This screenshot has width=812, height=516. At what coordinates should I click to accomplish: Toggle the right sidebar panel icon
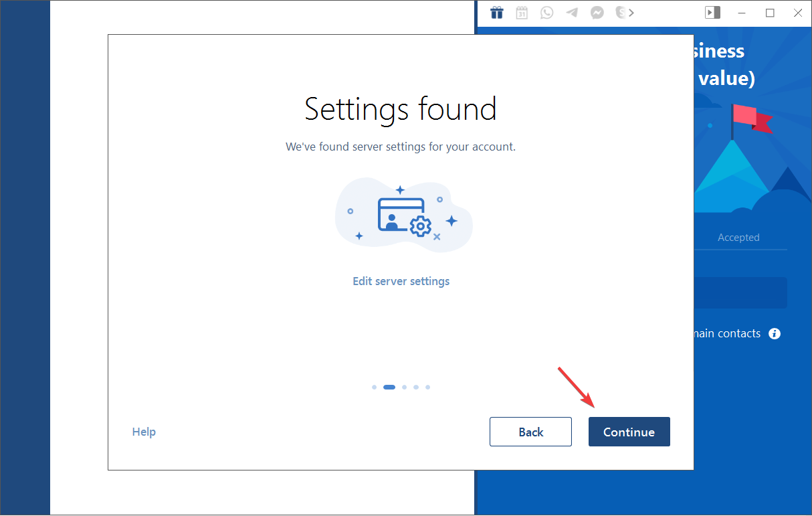[x=712, y=13]
